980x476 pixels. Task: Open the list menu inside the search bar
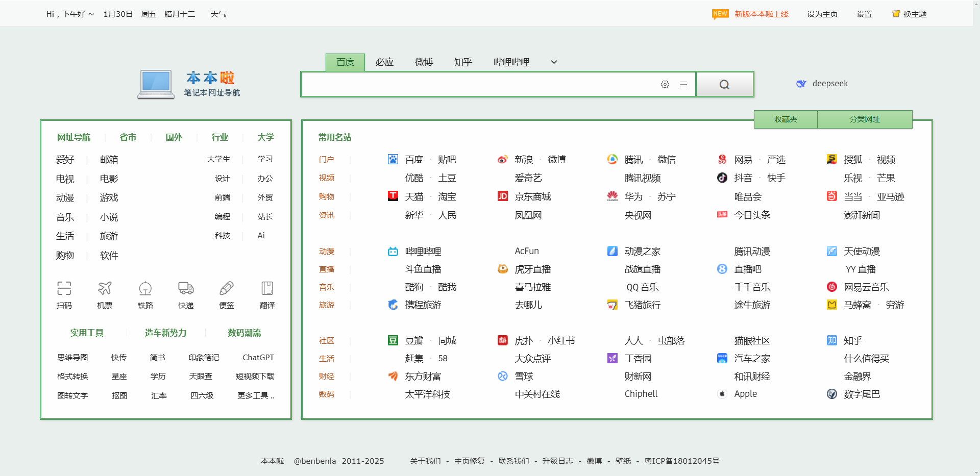pos(684,84)
